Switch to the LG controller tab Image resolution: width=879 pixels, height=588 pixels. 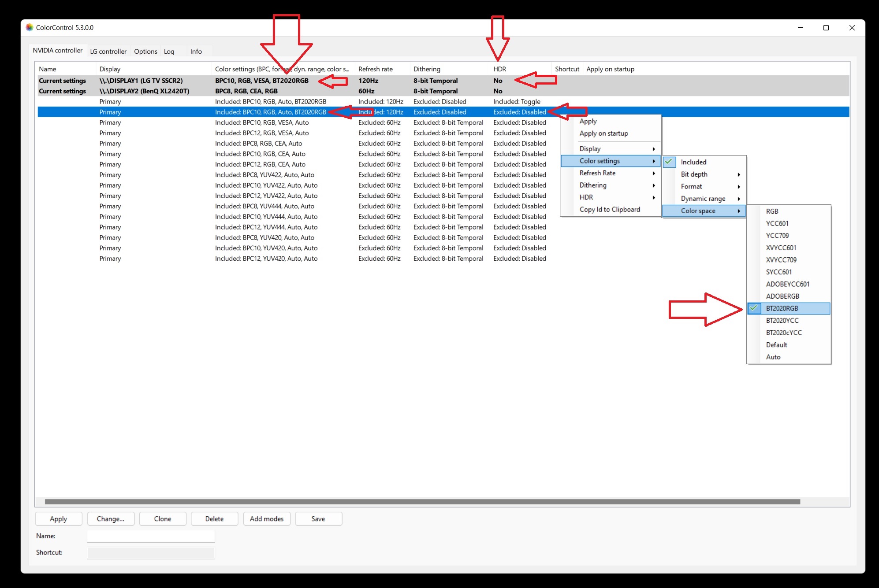pos(108,51)
